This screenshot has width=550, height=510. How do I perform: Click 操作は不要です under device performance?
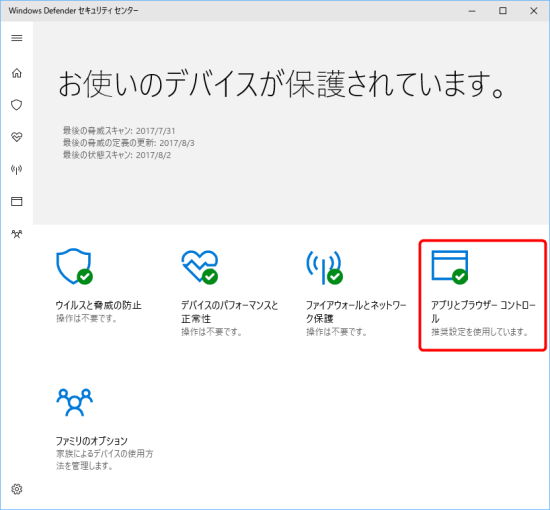click(x=212, y=332)
